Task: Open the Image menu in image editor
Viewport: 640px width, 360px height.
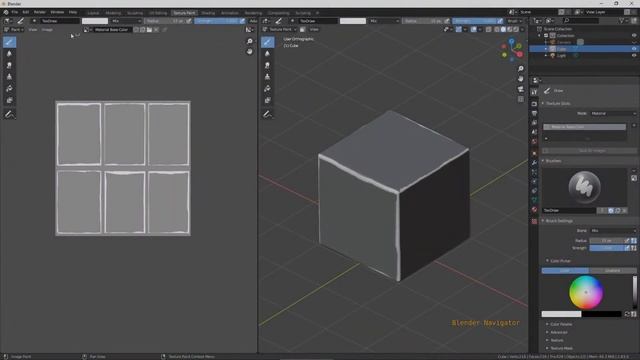Action: click(47, 30)
